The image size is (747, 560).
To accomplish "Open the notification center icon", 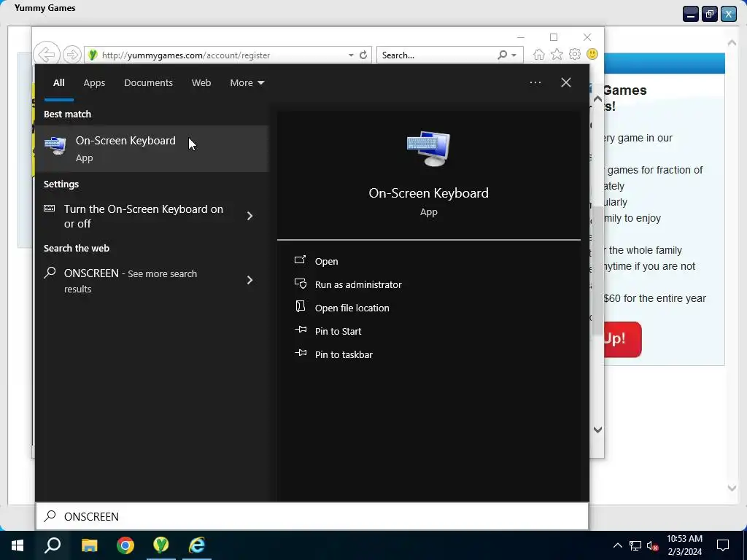I will tap(723, 545).
